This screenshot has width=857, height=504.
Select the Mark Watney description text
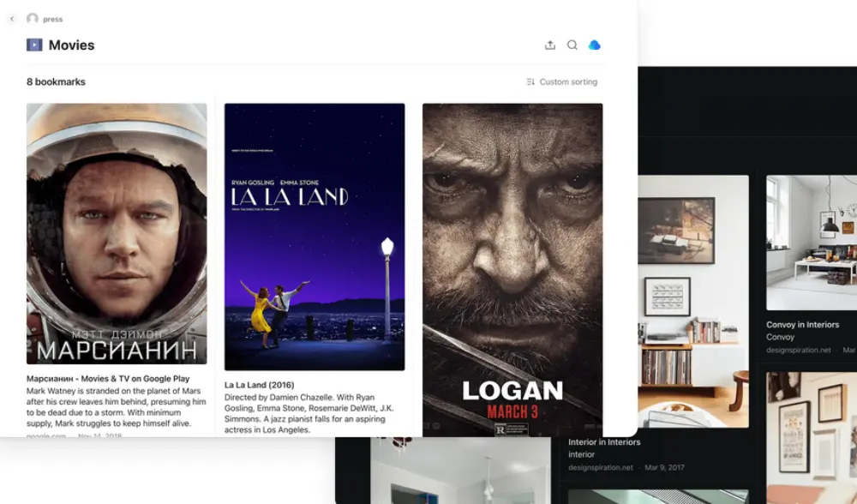coord(117,407)
